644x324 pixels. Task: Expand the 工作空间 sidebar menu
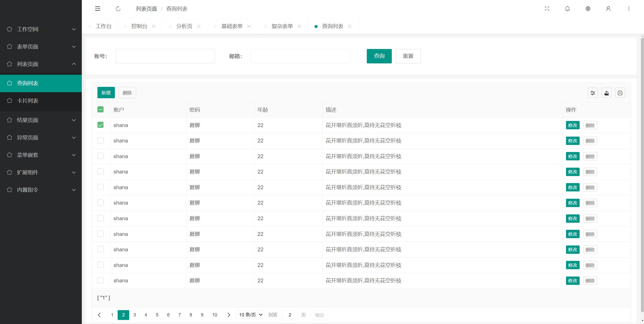pos(41,29)
